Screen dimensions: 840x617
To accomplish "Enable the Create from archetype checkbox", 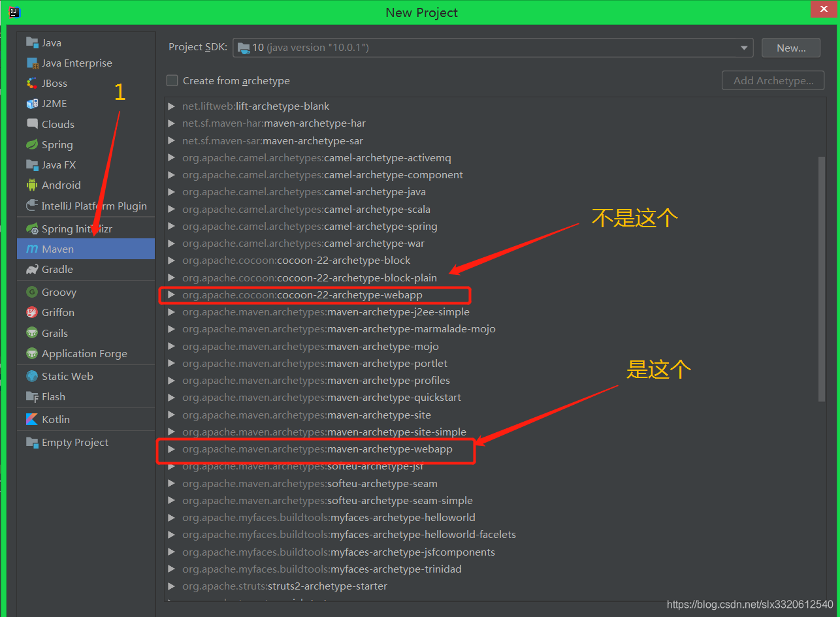I will (x=172, y=80).
